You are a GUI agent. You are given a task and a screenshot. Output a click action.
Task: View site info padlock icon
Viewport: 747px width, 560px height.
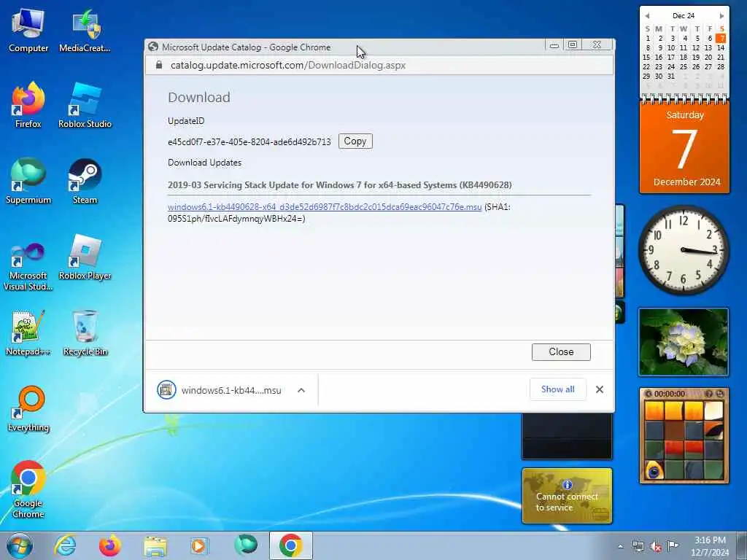click(159, 65)
